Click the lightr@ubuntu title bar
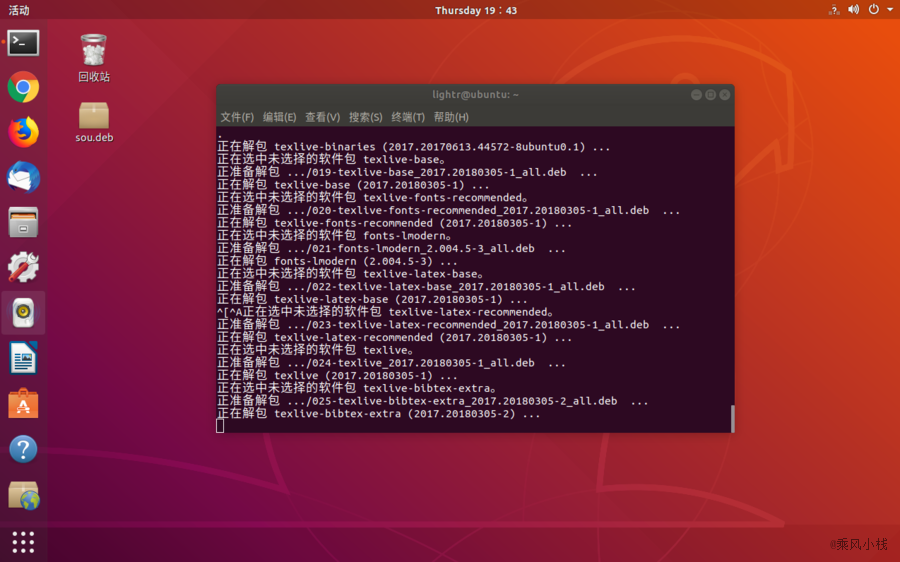The height and width of the screenshot is (562, 900). tap(475, 95)
